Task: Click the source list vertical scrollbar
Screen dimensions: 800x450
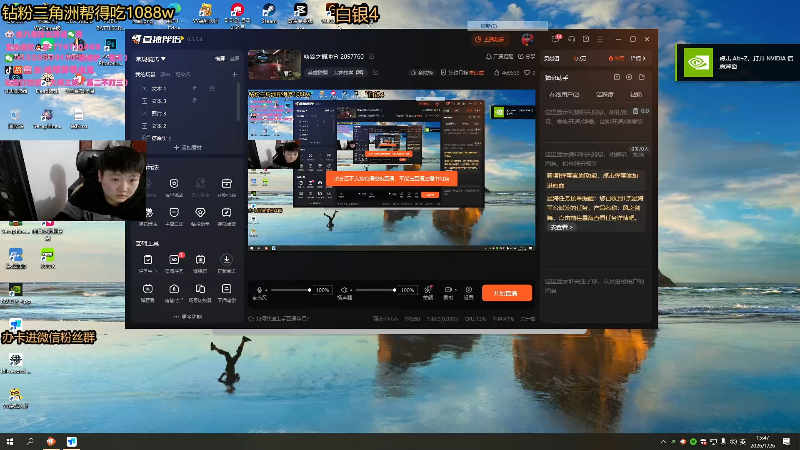Action: coord(238,102)
